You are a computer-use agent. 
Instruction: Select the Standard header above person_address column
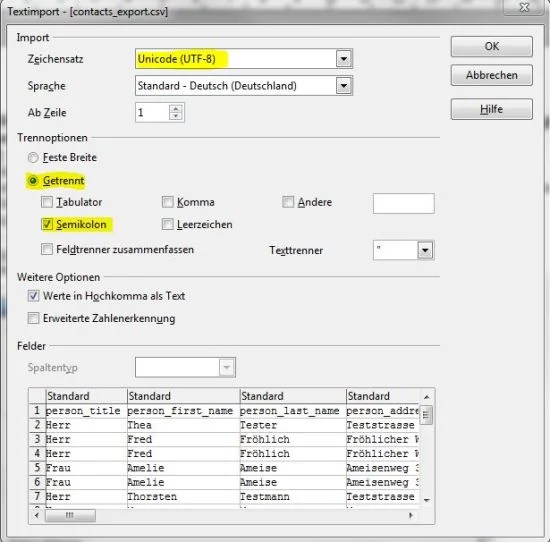tap(382, 396)
